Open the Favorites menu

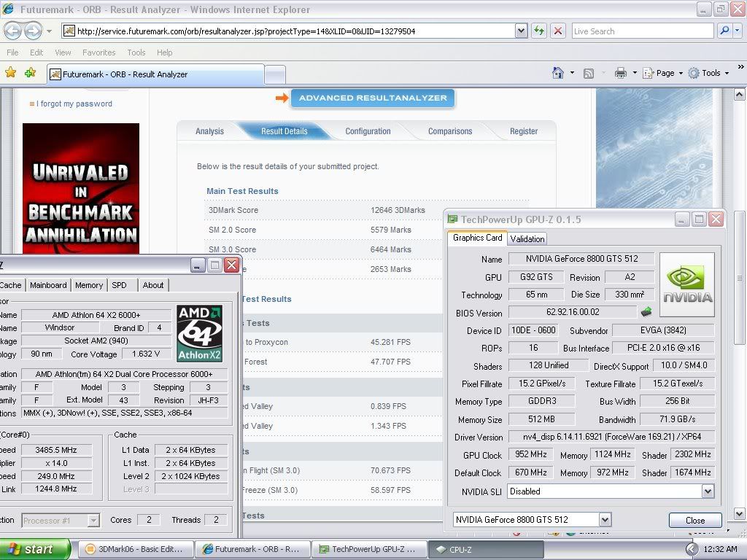[x=98, y=52]
